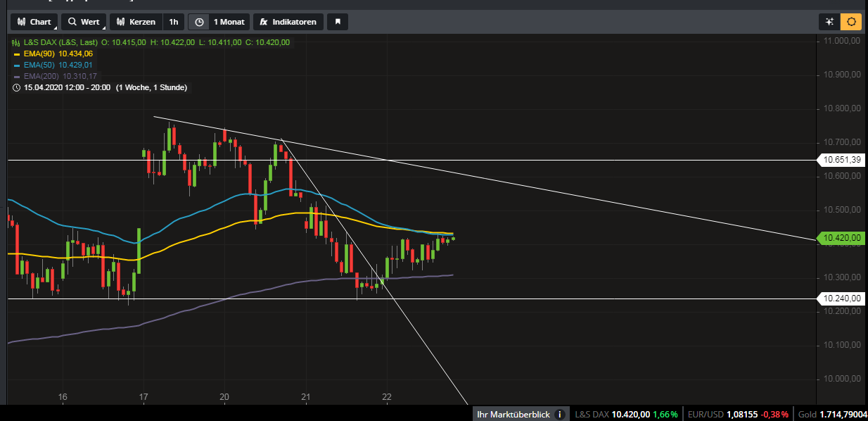The width and height of the screenshot is (868, 421).
Task: Click the magnifier icon on Wert button
Action: 72,22
